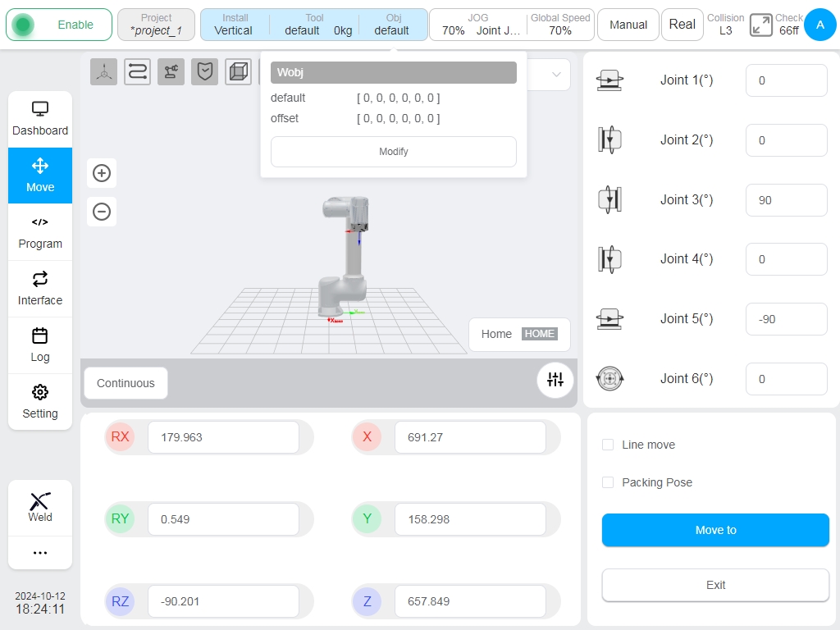This screenshot has width=840, height=630.
Task: Toggle the robot Enable switch
Action: (x=59, y=25)
